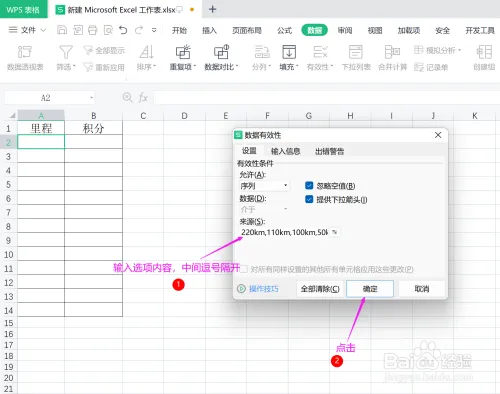
Task: Toggle the 提供下拉箭头 checkbox
Action: [309, 199]
